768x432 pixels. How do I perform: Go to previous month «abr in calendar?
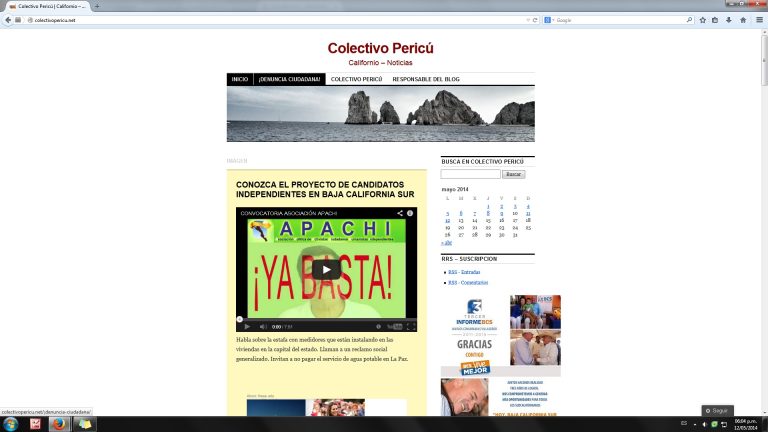(x=446, y=243)
